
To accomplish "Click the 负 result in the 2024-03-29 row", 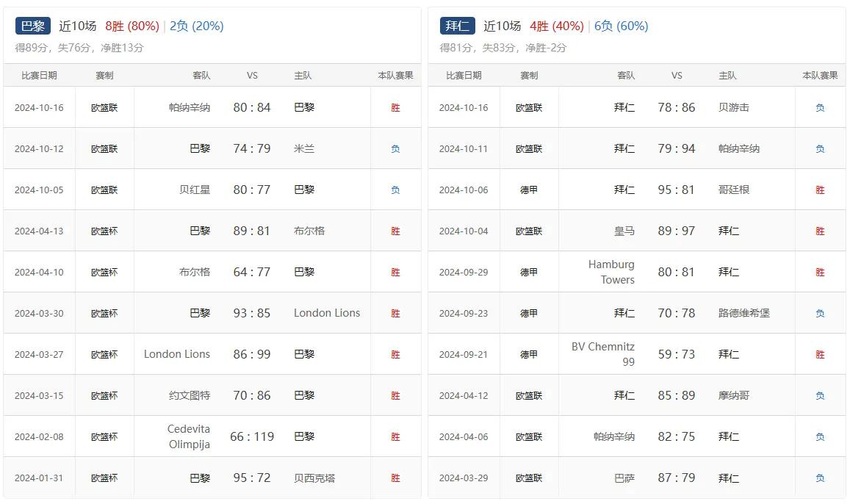I will [820, 478].
